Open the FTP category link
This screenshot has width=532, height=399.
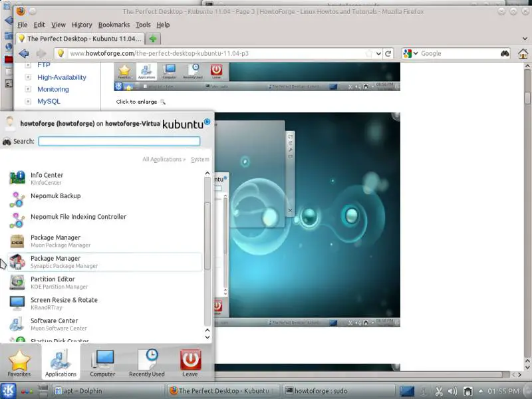point(44,65)
